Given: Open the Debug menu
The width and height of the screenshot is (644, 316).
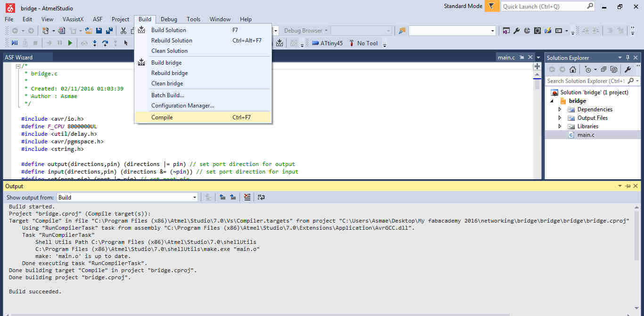Looking at the screenshot, I should [x=169, y=19].
